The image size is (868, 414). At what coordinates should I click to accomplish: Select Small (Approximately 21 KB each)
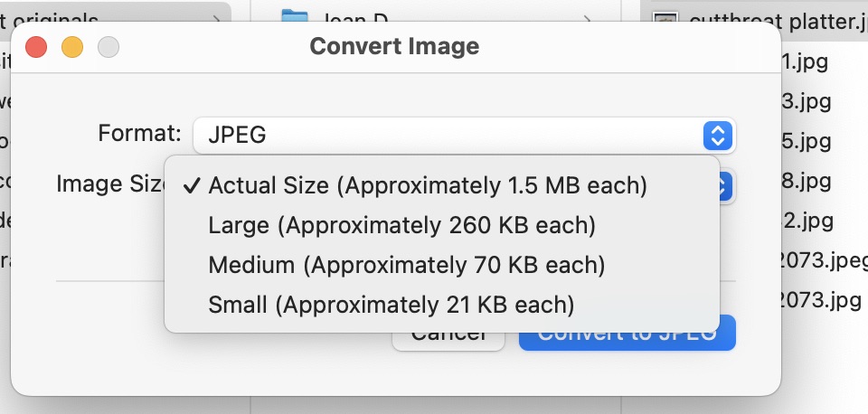pyautogui.click(x=391, y=306)
